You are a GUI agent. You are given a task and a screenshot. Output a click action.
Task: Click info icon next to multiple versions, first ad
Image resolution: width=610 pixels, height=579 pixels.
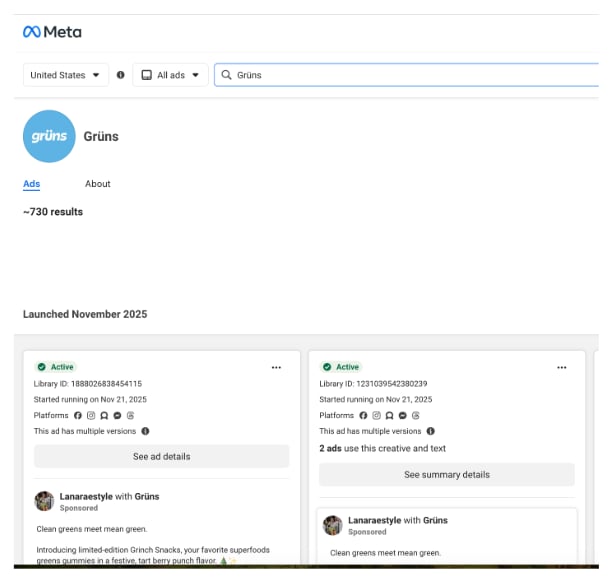click(145, 431)
